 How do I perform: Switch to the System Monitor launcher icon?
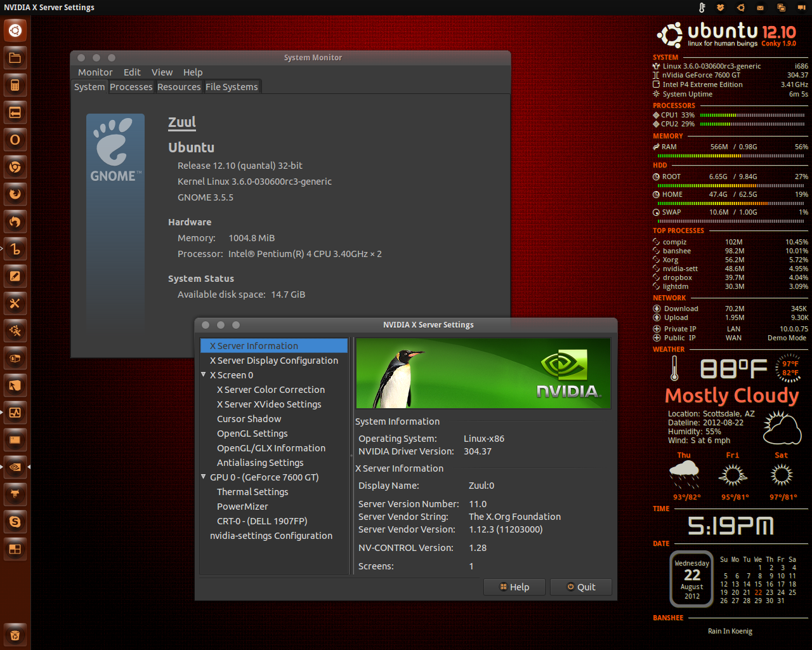[x=15, y=413]
